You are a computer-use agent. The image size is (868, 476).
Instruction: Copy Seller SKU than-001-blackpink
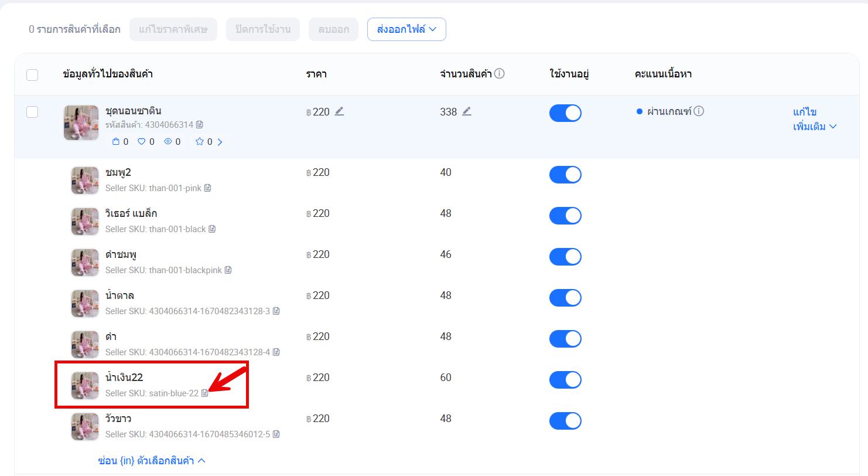228,270
